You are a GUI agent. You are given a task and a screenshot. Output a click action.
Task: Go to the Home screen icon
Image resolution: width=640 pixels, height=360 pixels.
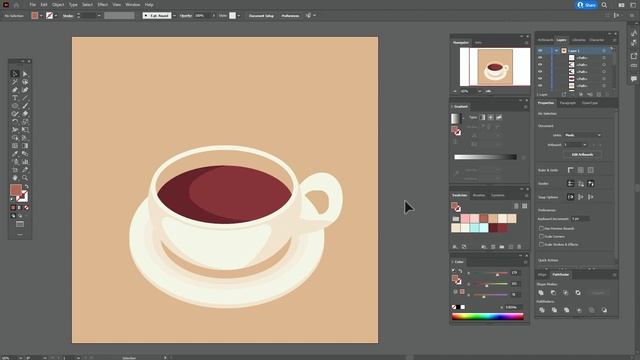point(16,5)
